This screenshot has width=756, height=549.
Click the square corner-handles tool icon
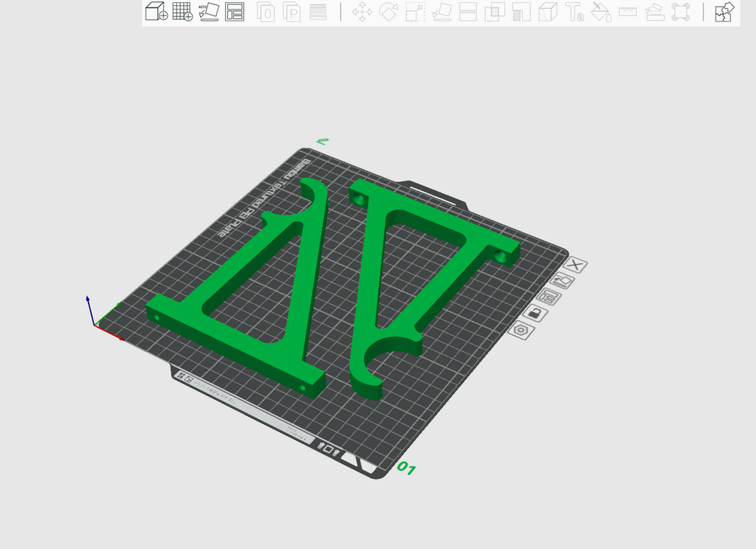681,12
